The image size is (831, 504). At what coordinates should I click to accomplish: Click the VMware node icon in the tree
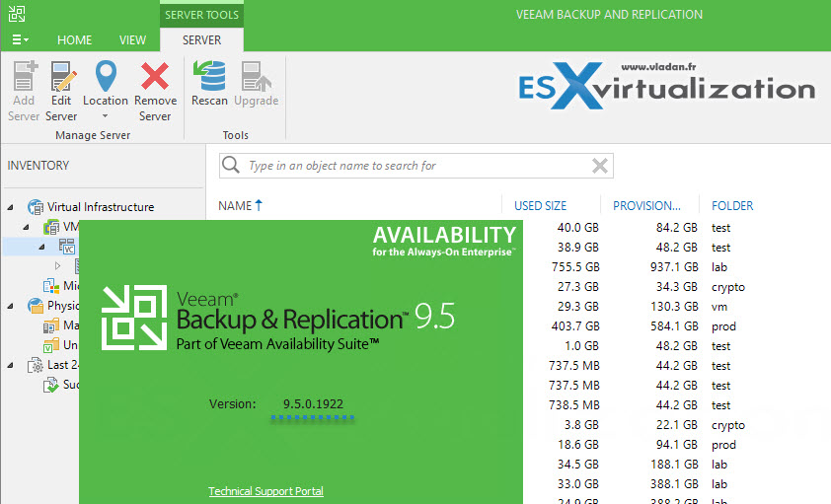(x=51, y=227)
